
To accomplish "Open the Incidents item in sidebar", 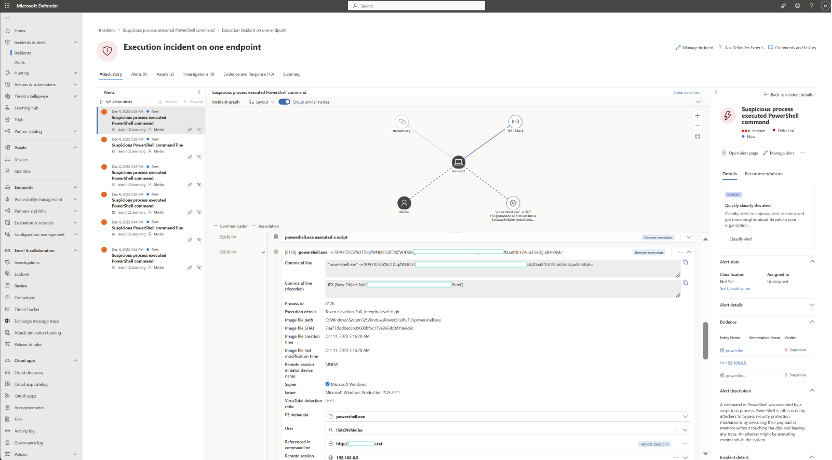I will [x=22, y=53].
